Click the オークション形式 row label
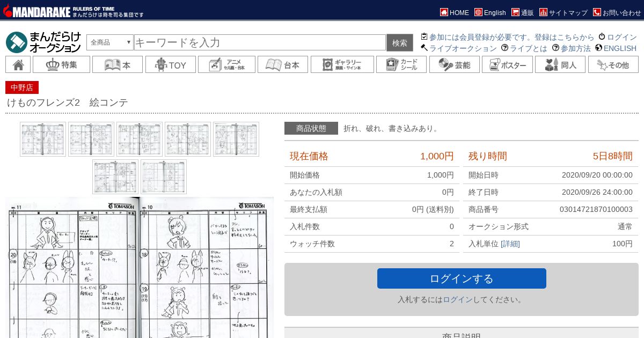The image size is (644, 338). tap(499, 226)
